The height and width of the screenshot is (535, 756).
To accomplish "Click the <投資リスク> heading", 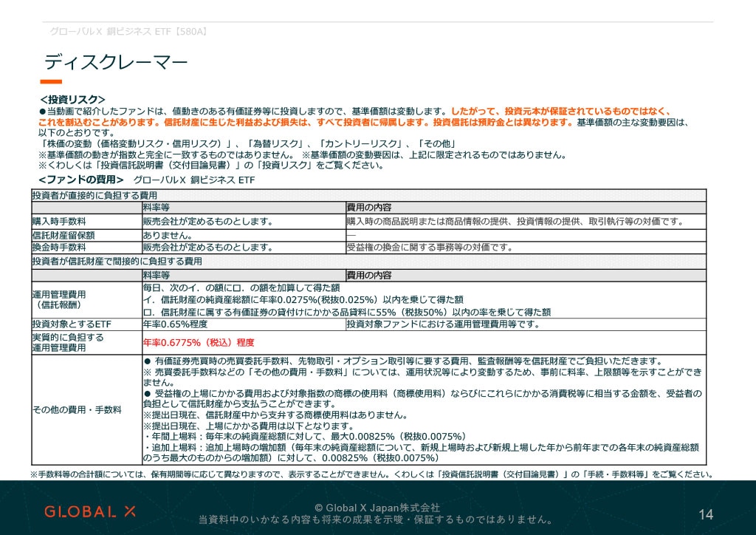I will click(x=72, y=99).
